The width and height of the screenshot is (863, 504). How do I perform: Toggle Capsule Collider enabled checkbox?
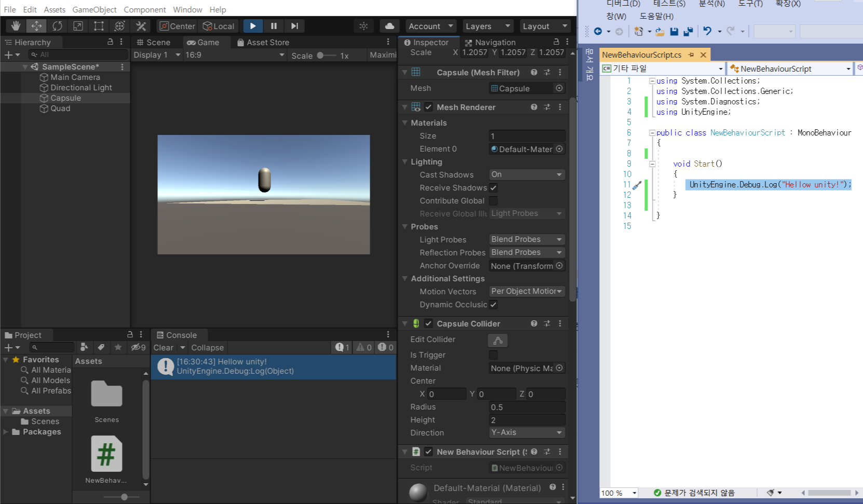tap(428, 323)
